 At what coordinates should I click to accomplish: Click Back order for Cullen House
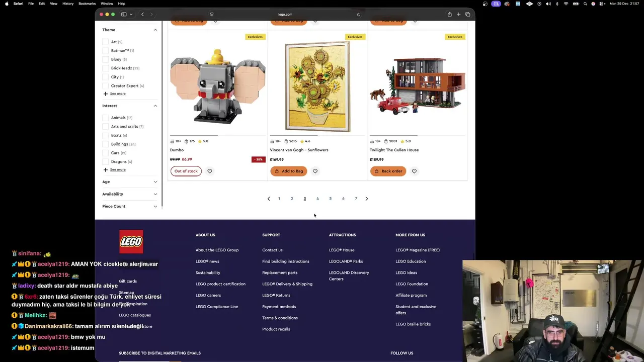388,171
